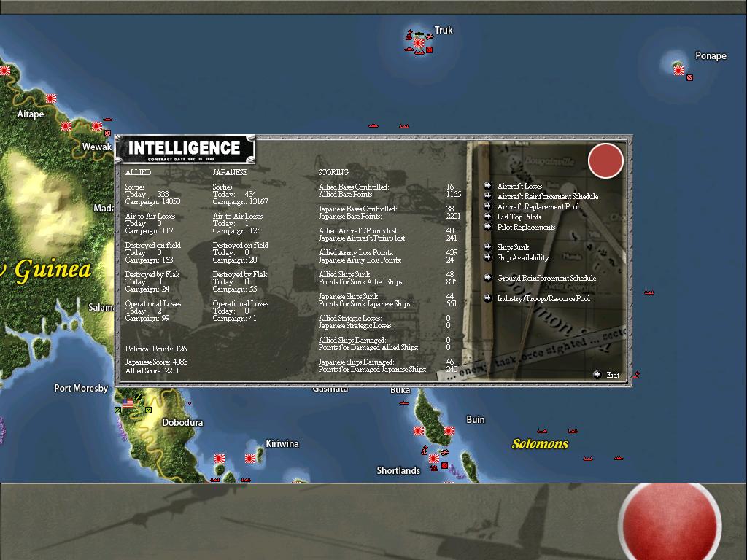This screenshot has width=747, height=560.
Task: Click the SCORING column heading
Action: [x=333, y=172]
